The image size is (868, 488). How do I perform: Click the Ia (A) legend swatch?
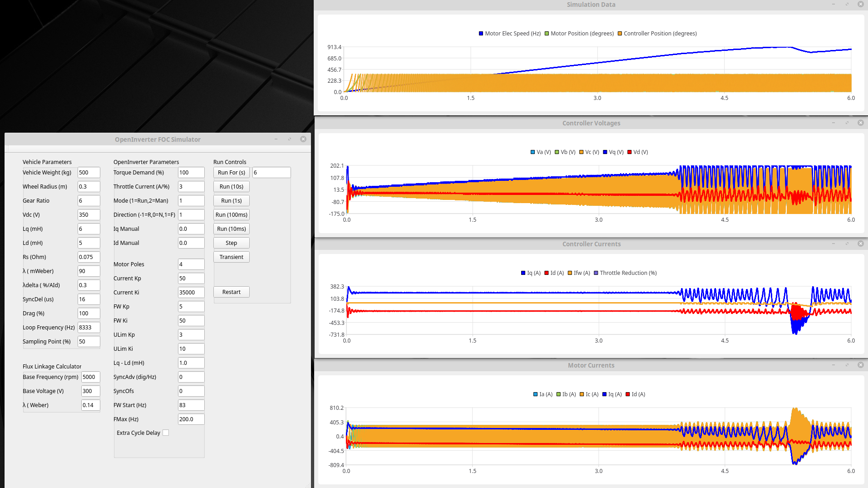pos(536,394)
